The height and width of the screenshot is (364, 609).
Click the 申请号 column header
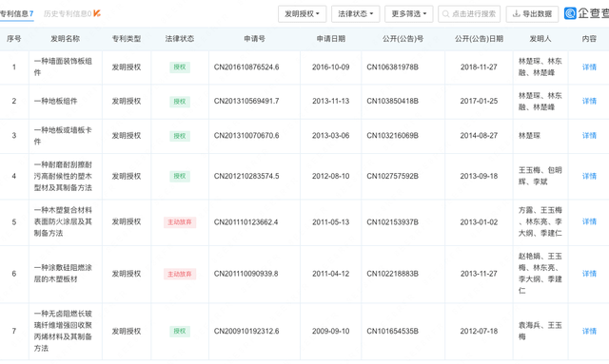(x=254, y=39)
